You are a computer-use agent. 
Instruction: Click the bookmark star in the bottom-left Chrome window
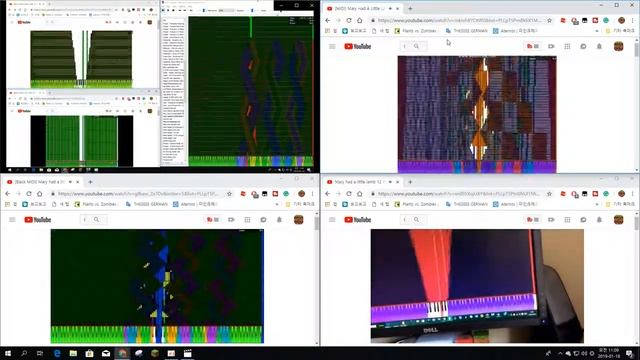tap(229, 194)
